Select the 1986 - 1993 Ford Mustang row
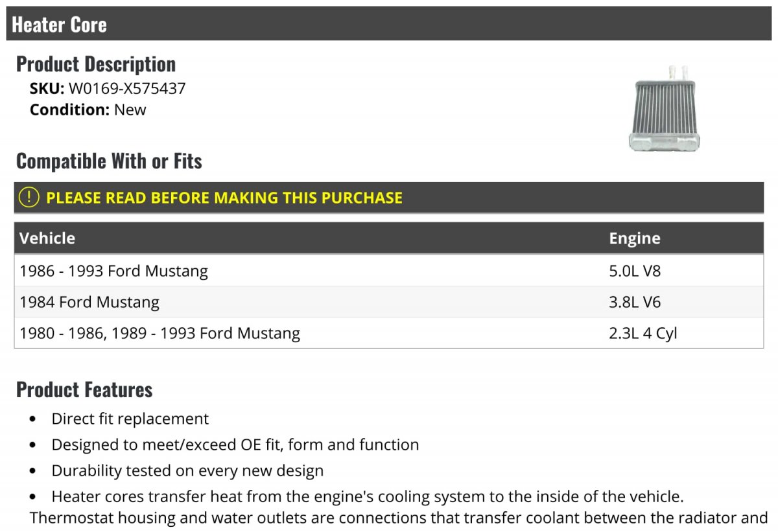 [x=113, y=271]
